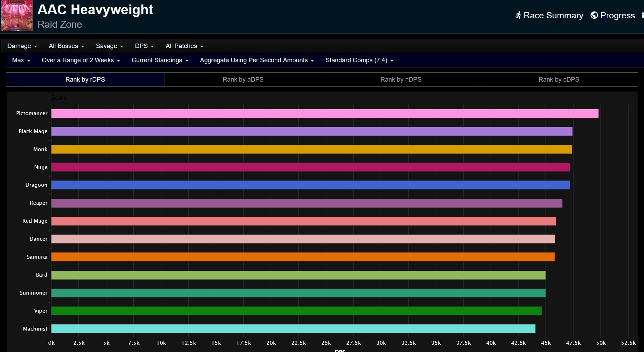Viewport: 644px width, 352px height.
Task: Click the light pink Dancer bar
Action: (x=303, y=239)
